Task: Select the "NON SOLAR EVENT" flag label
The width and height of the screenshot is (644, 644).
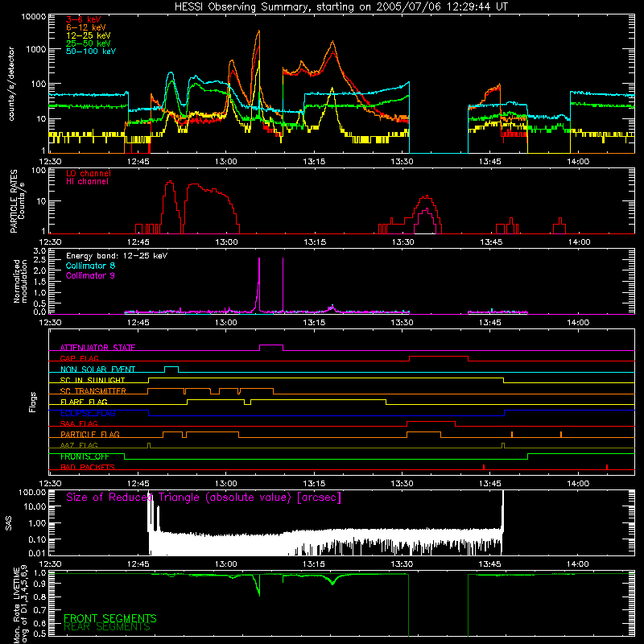Action: click(97, 369)
